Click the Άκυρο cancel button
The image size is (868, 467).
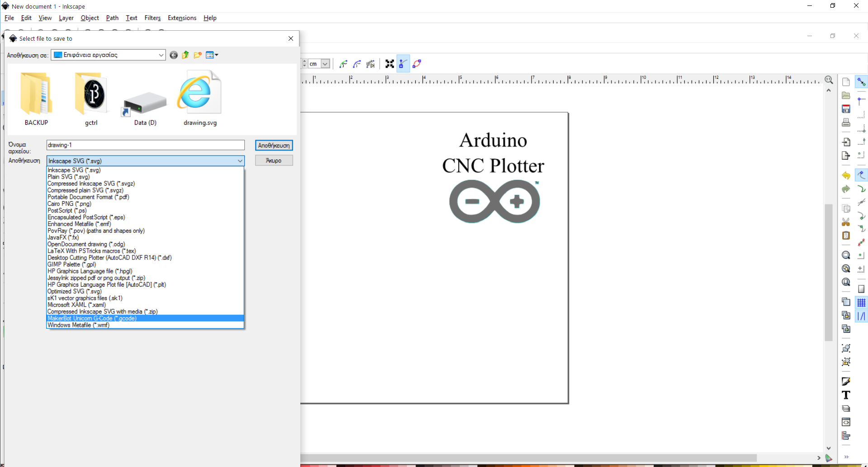pos(274,160)
